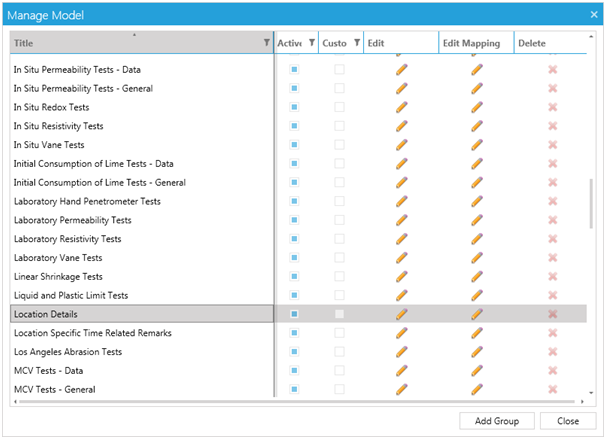Open the Title column filter dropdown
Viewport: 606px width, 439px height.
[x=266, y=43]
